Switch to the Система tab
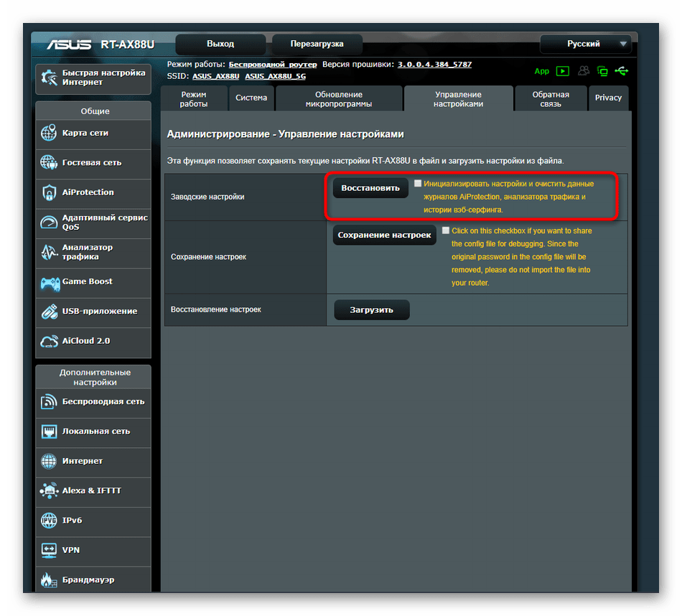682x616 pixels. 251,98
